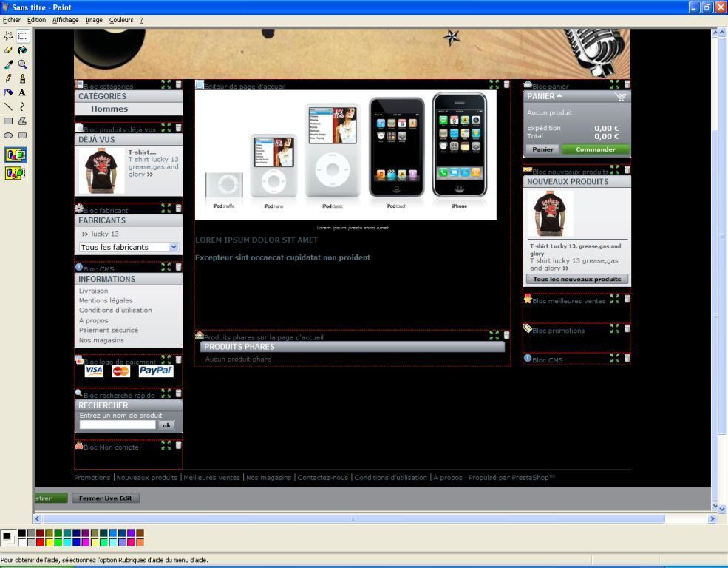728x568 pixels.
Task: Select the Brush tool
Action: pyautogui.click(x=22, y=78)
